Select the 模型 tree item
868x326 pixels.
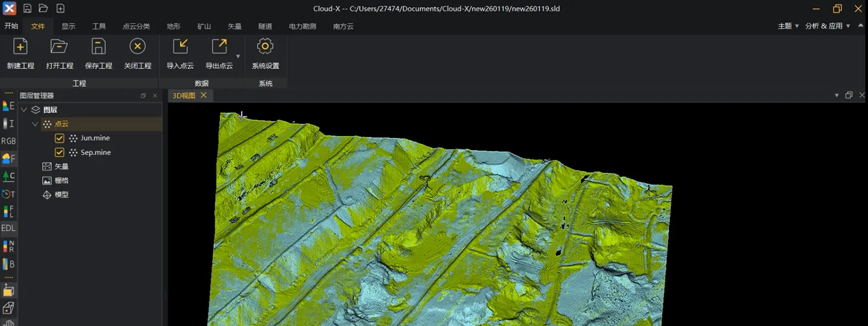point(61,195)
